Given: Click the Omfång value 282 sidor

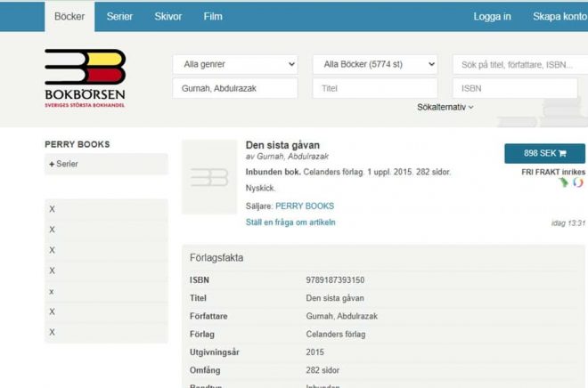Looking at the screenshot, I should tap(323, 370).
